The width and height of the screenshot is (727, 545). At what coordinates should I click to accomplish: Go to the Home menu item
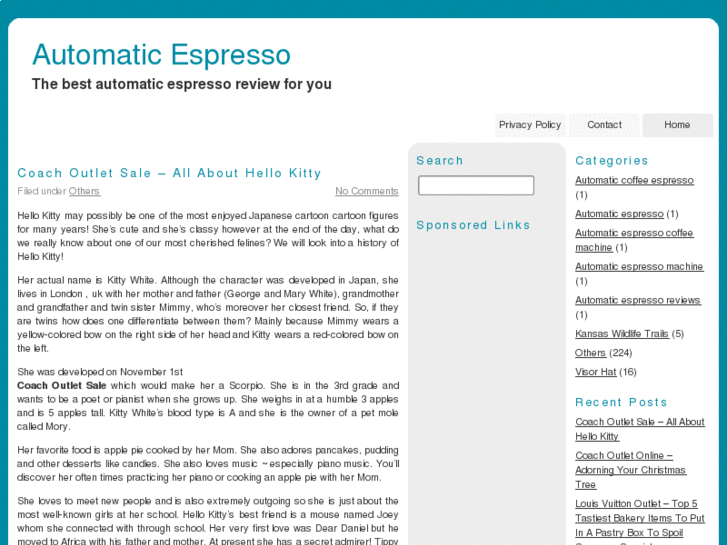click(677, 125)
